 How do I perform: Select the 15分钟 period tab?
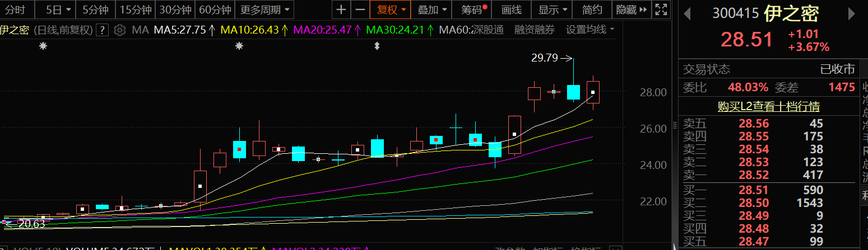(x=136, y=10)
